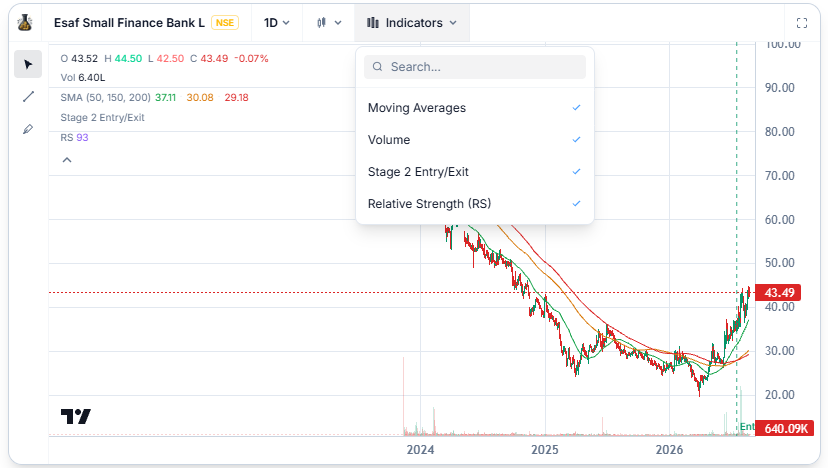Click the H 44.50 high value
The image size is (828, 468).
tap(123, 58)
